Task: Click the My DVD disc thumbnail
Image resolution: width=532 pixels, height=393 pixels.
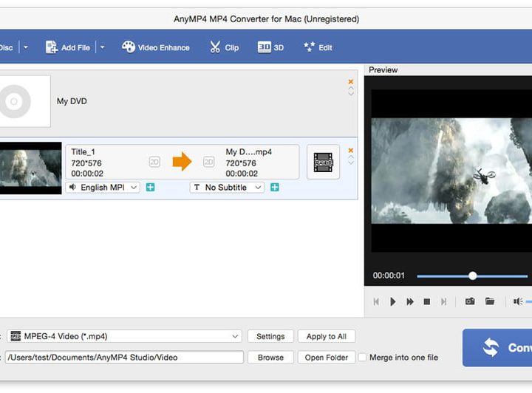Action: pos(24,101)
